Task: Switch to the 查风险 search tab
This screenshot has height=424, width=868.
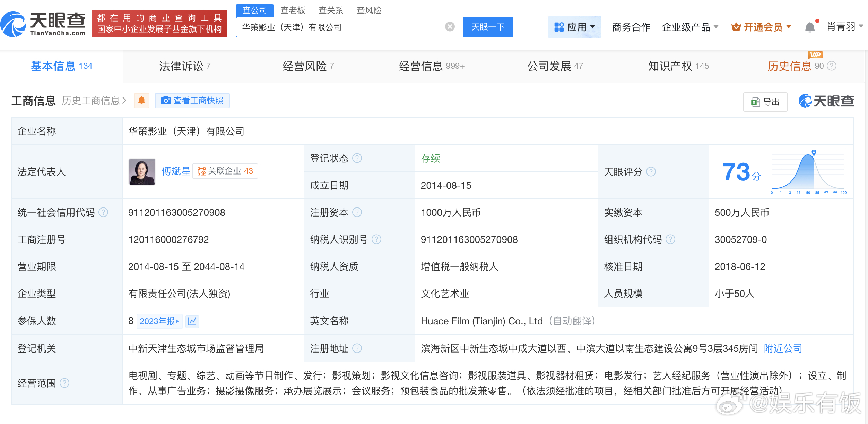Action: click(369, 10)
